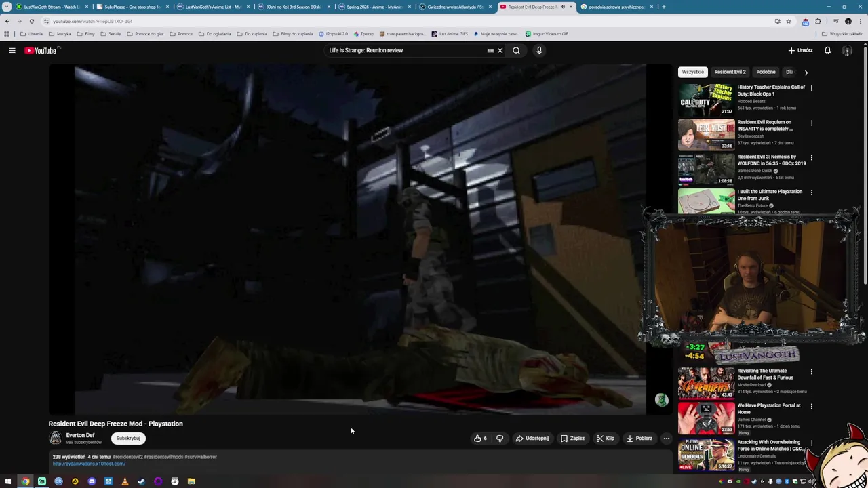
Task: Open Chrome from the taskbar
Action: coord(25,481)
